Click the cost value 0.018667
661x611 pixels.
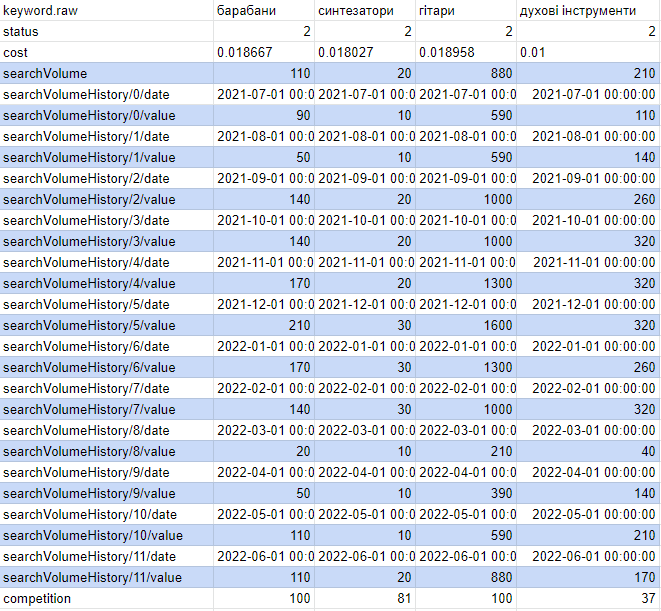click(x=264, y=52)
